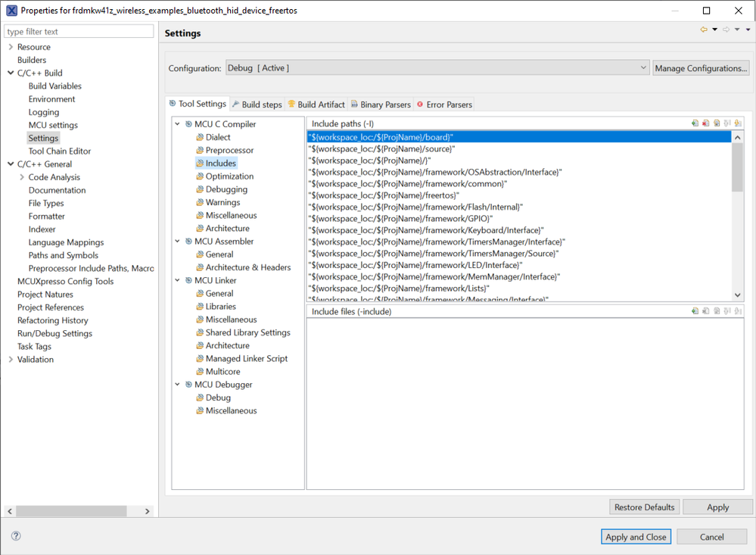This screenshot has height=555, width=756.
Task: Add a new include path entry
Action: click(695, 123)
